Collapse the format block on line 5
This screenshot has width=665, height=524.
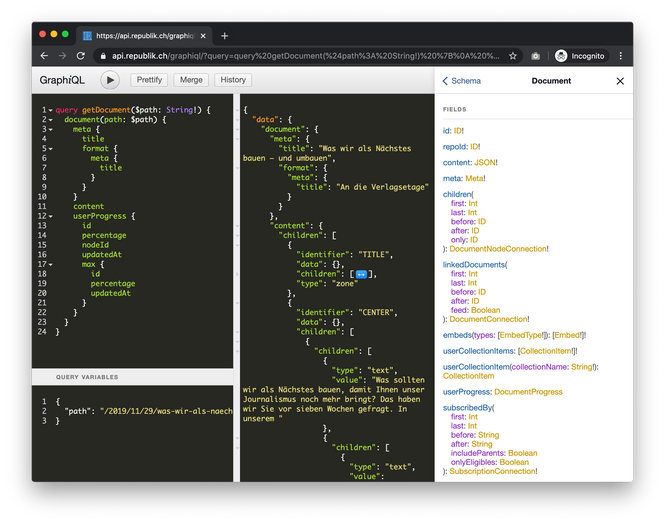click(x=51, y=148)
